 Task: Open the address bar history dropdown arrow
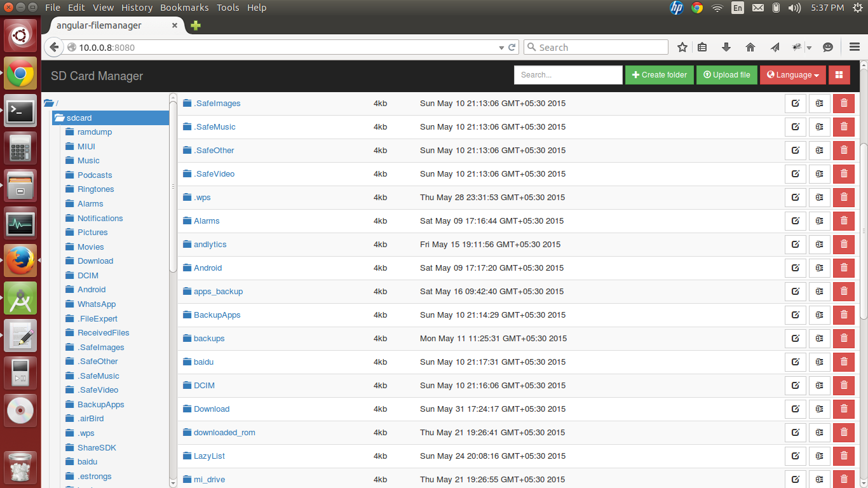coord(501,48)
